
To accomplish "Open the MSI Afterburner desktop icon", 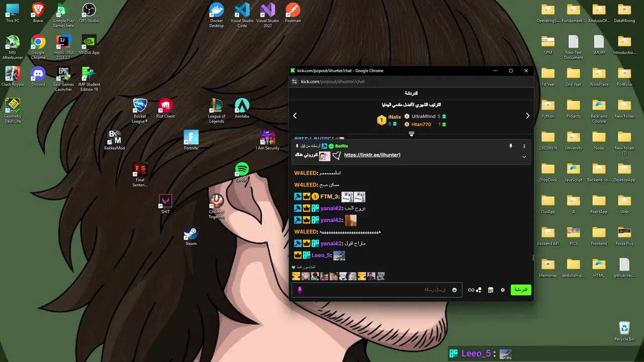I will (x=13, y=48).
